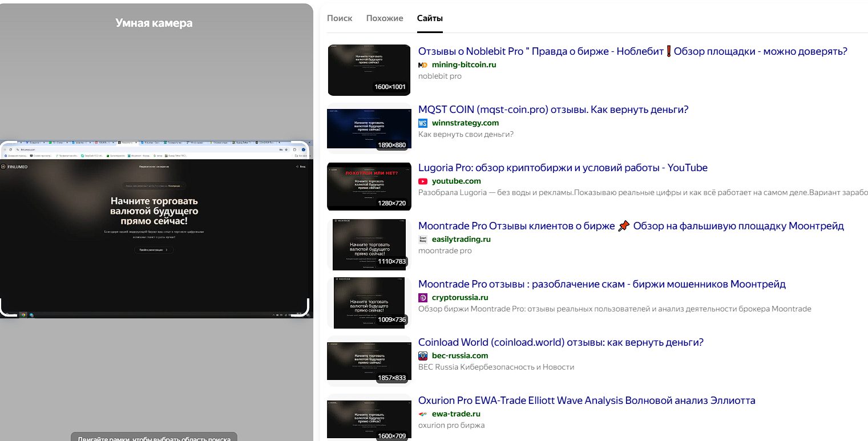
Task: Click the mining-bitcoin.ru favicon
Action: (x=423, y=65)
